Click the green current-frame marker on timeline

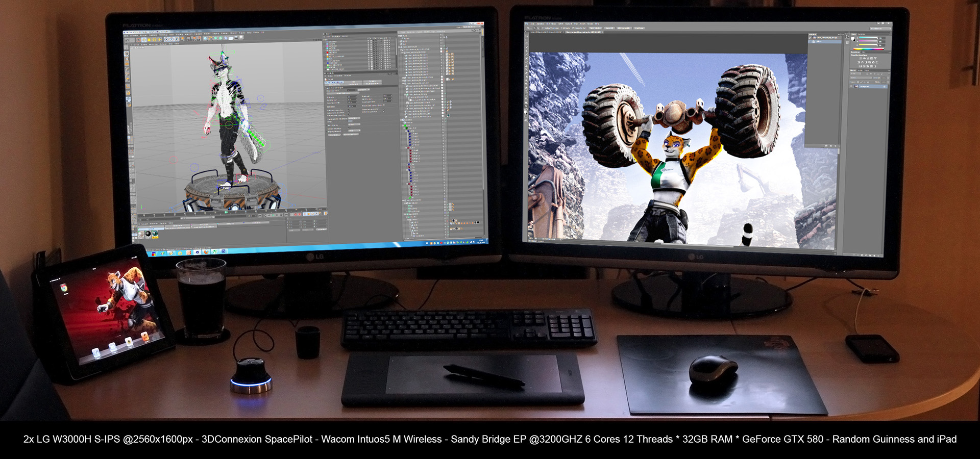coord(226,212)
